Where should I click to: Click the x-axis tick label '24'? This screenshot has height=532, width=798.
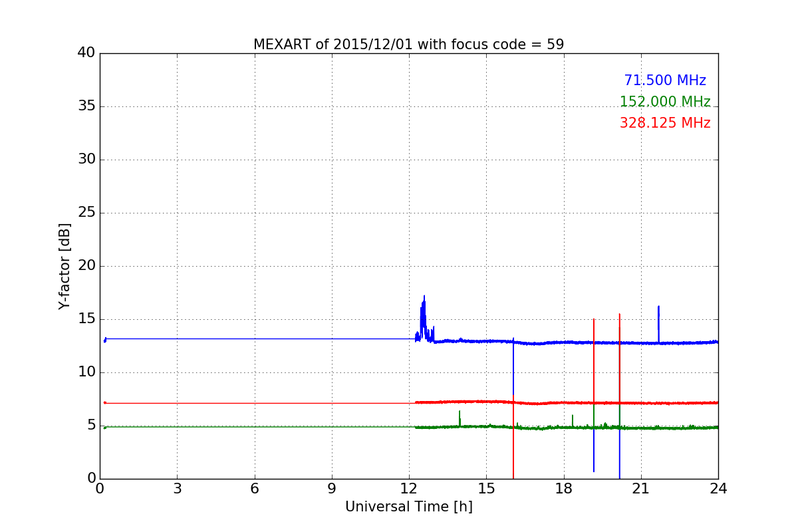[x=718, y=489]
